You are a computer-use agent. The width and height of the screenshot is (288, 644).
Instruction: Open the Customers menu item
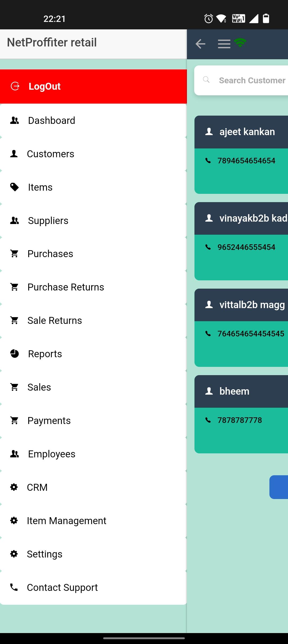pos(93,154)
